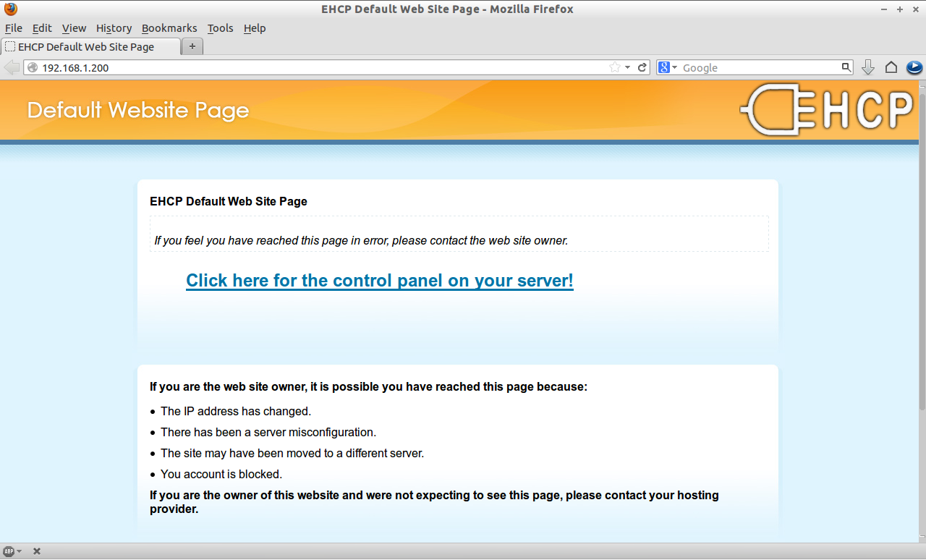Open a new tab with the plus button
The image size is (926, 560).
pos(192,46)
